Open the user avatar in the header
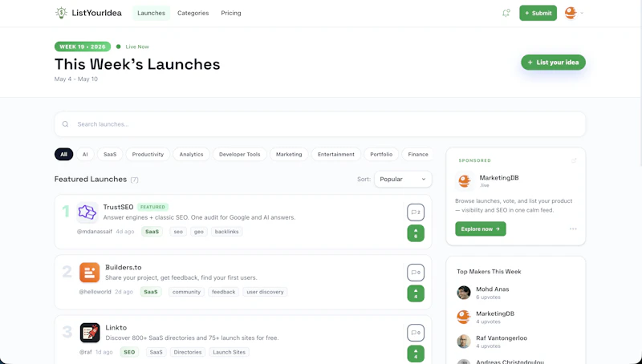The width and height of the screenshot is (642, 364). tap(571, 13)
